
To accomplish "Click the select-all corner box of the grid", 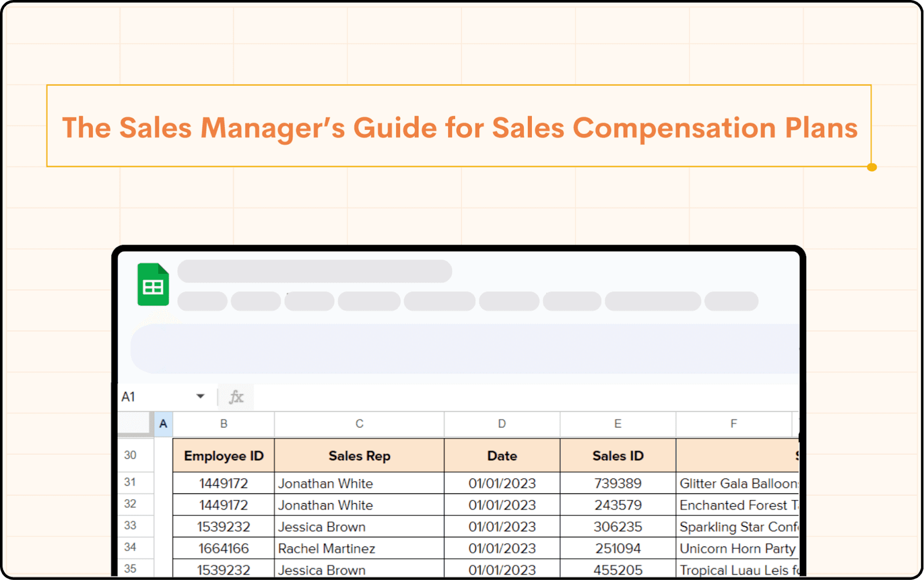I will [136, 423].
